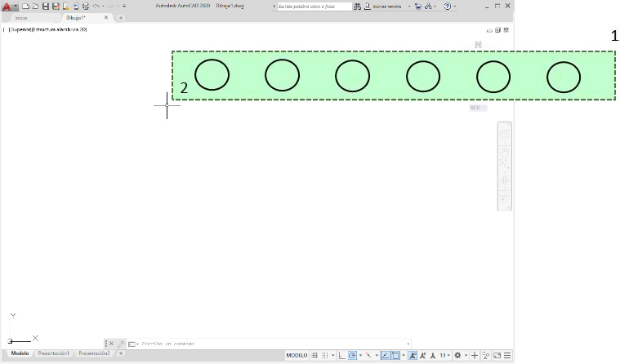
Task: Open the Estructura alámbrica 2D visual style menu
Action: pyautogui.click(x=60, y=29)
